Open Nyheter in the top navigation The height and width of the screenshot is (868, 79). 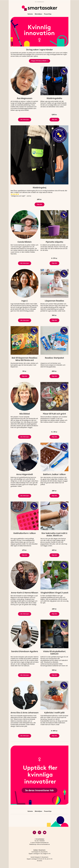(30, 14)
